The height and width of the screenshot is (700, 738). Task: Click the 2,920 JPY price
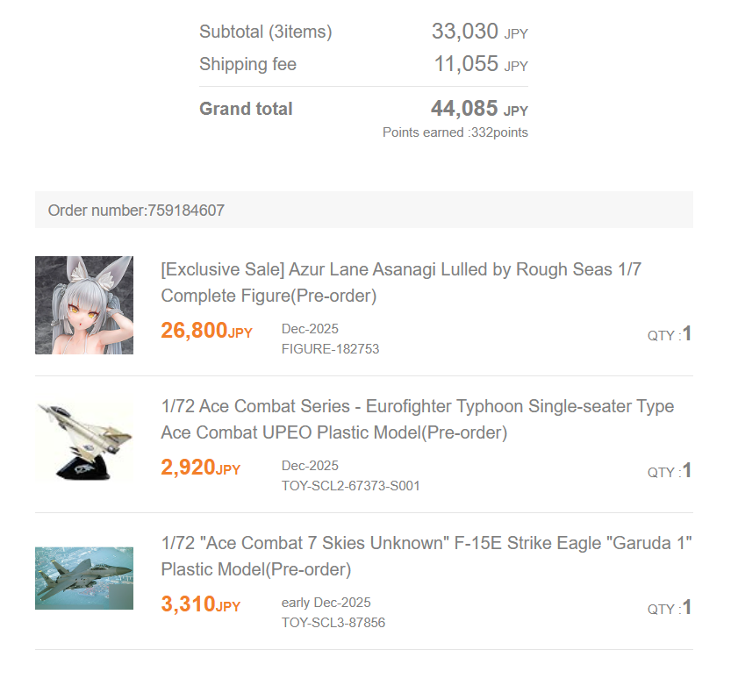pos(200,468)
